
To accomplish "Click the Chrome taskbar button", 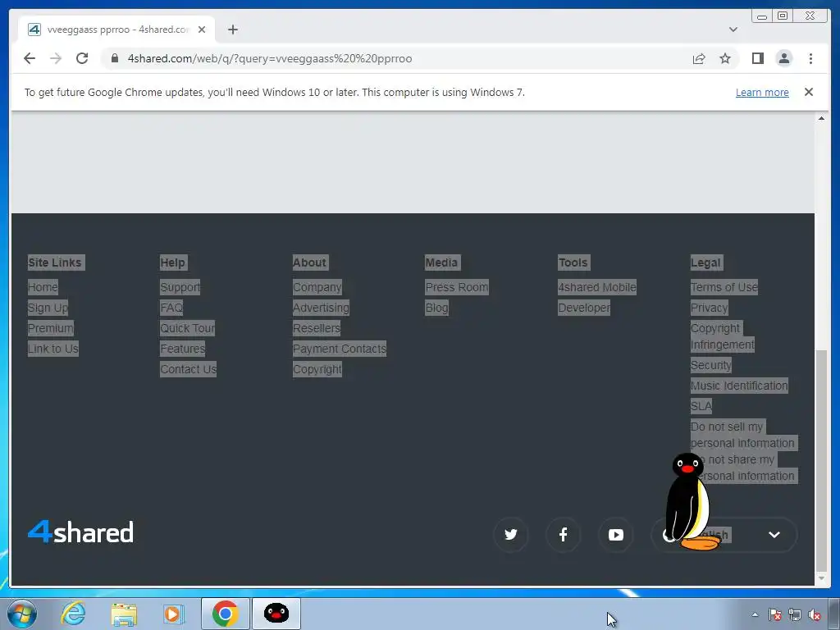I will point(225,614).
